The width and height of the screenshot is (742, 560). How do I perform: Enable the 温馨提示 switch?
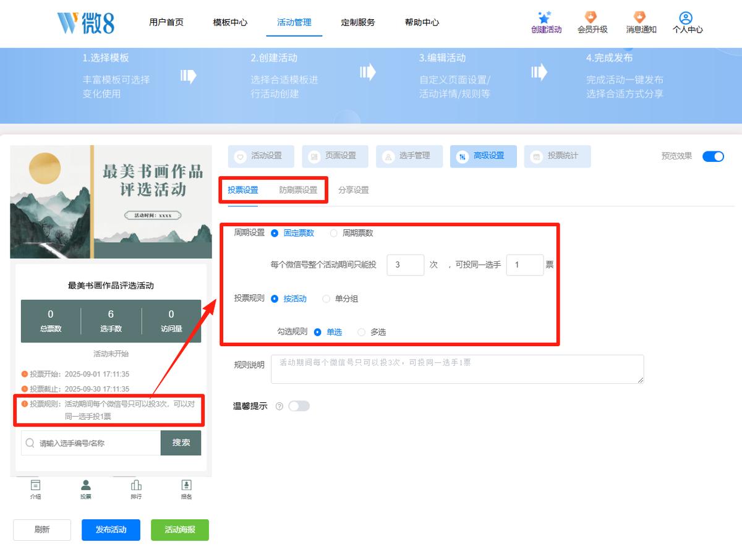coord(299,406)
